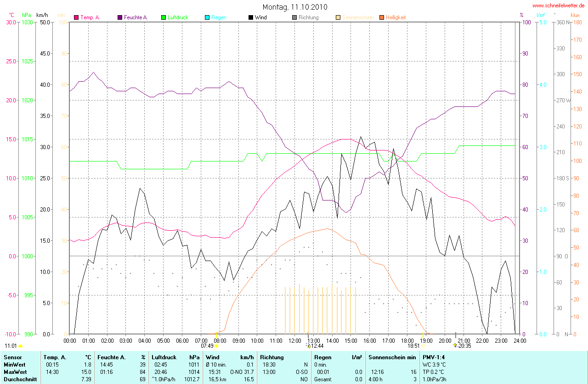Click the Richtung table column header
Viewport: 588px width, 384px height.
pyautogui.click(x=272, y=357)
